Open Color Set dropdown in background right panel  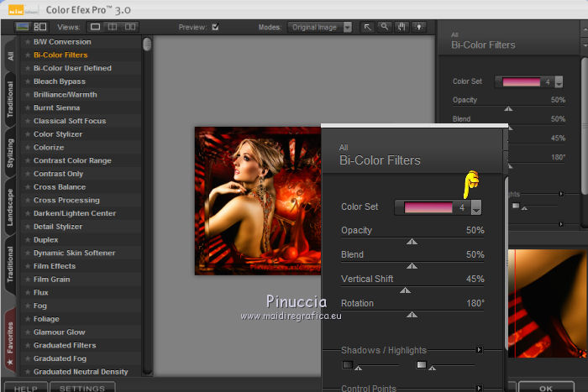point(559,81)
